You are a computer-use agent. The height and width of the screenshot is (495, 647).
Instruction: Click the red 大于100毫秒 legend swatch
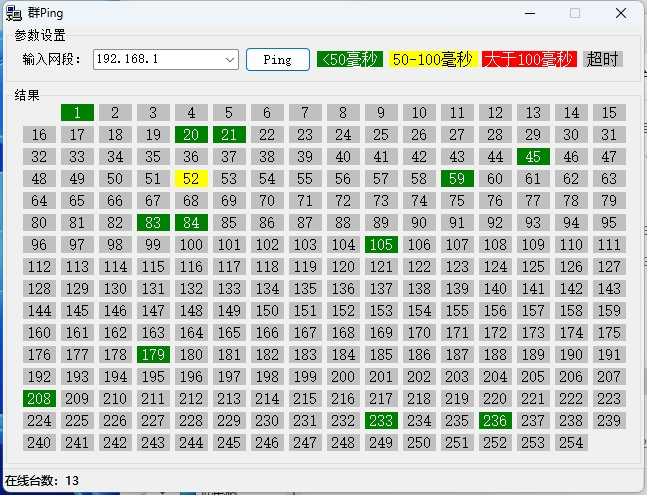(529, 59)
